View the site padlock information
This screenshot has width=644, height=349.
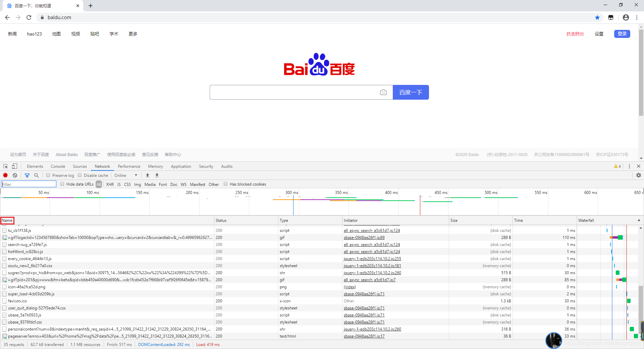coord(42,17)
